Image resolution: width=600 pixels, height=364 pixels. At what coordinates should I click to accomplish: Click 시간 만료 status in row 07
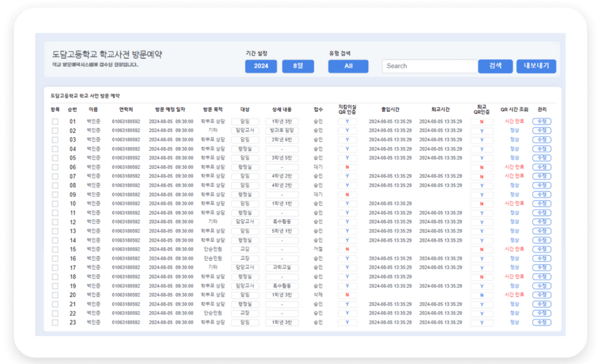[x=514, y=176]
